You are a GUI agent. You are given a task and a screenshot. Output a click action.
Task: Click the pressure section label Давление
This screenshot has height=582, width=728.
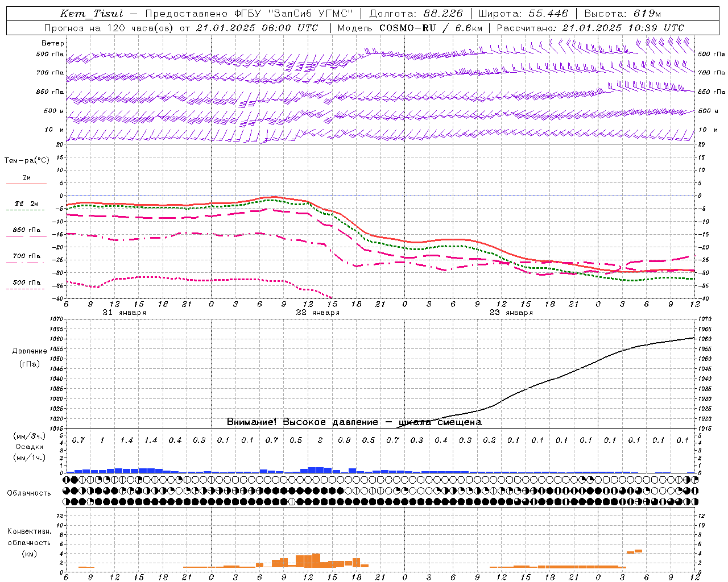click(x=30, y=351)
